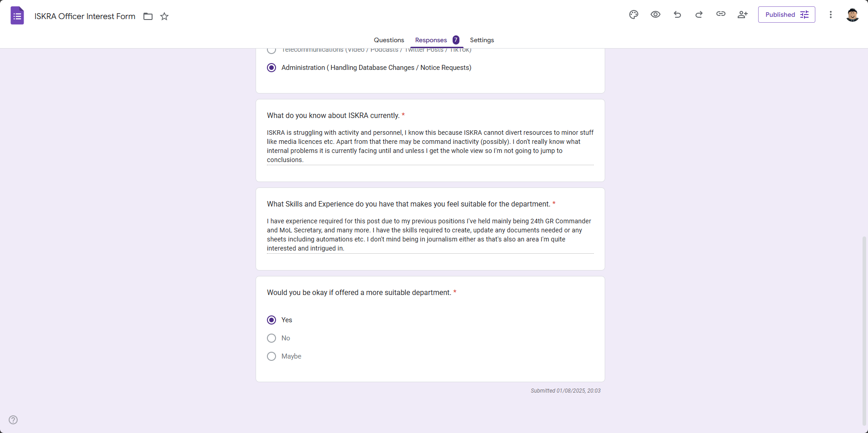Open help question mark icon
This screenshot has width=868, height=433.
[x=13, y=420]
